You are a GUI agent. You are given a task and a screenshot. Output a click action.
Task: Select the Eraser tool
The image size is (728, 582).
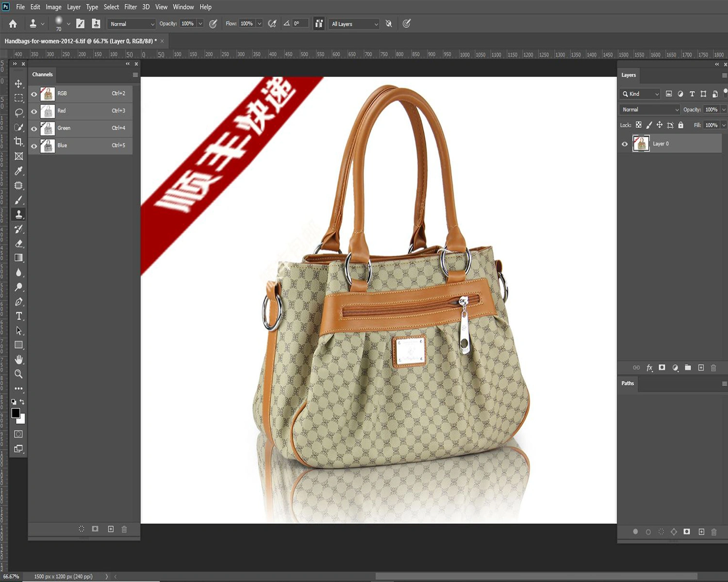18,243
